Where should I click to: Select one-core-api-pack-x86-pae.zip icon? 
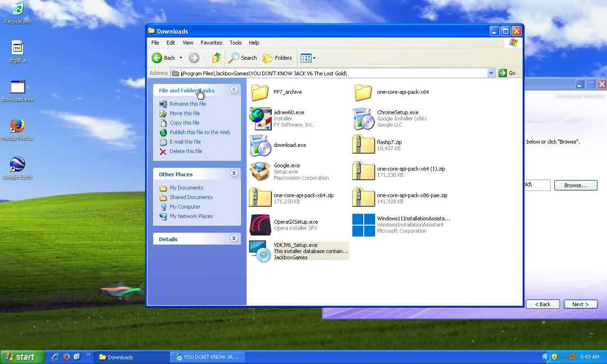click(363, 198)
